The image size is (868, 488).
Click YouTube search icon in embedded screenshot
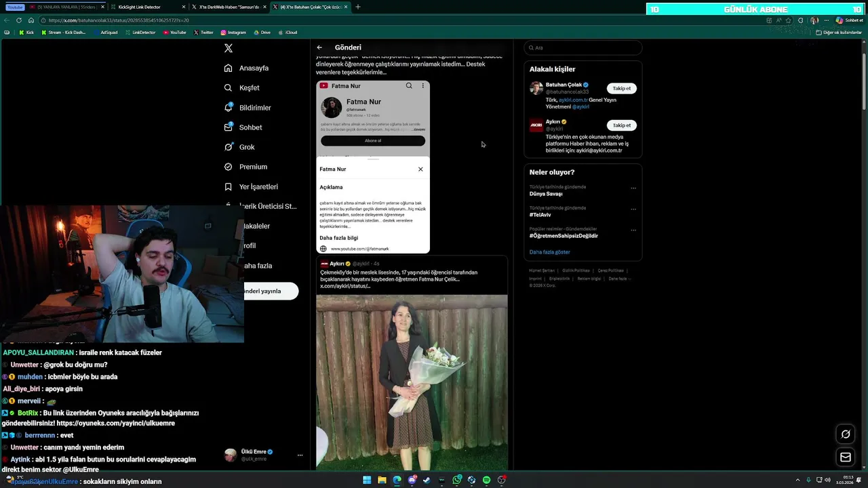tap(409, 85)
